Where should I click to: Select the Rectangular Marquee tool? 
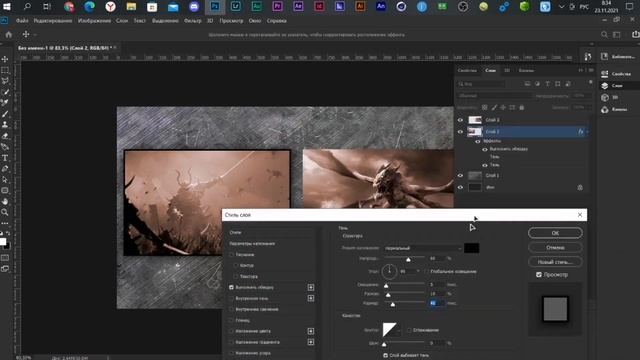(x=5, y=70)
